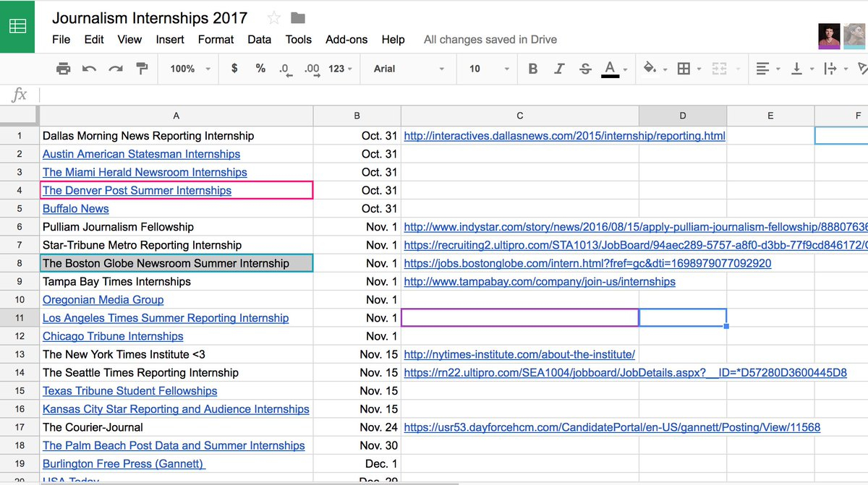Activate the Paint format tool
Screen dimensions: 868x485
(142, 69)
